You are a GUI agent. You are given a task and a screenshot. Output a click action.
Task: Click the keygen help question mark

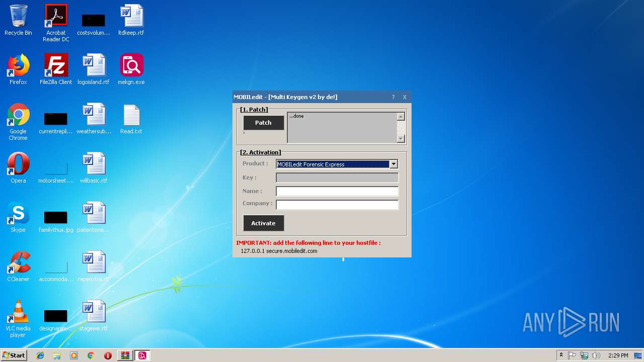click(x=393, y=97)
